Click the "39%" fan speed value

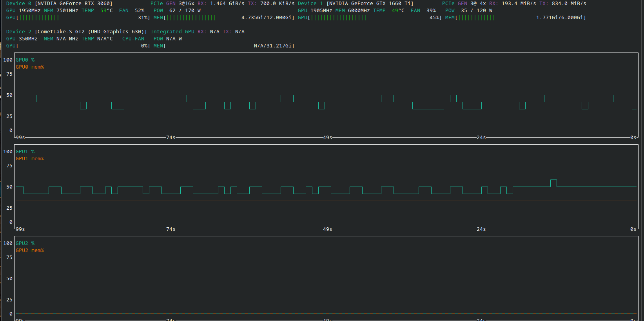pyautogui.click(x=431, y=11)
